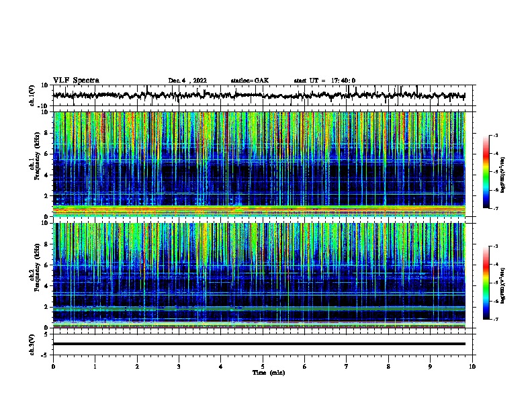Click the '-7' value on ch.2 colorbar
Image resolution: width=532 pixels, height=411 pixels.
(495, 320)
